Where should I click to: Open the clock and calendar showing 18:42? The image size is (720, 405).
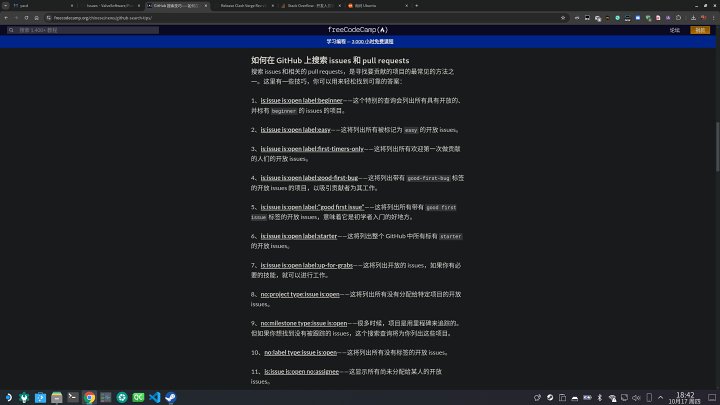click(685, 398)
